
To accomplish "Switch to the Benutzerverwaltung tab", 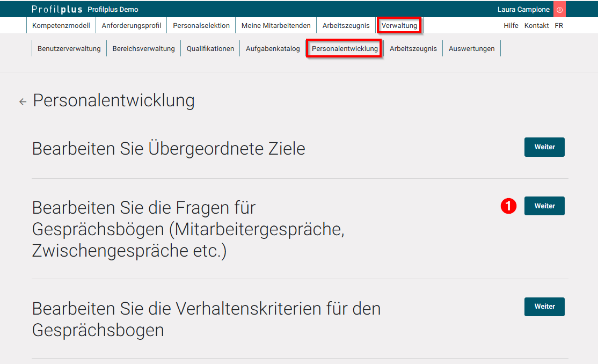I will click(68, 48).
